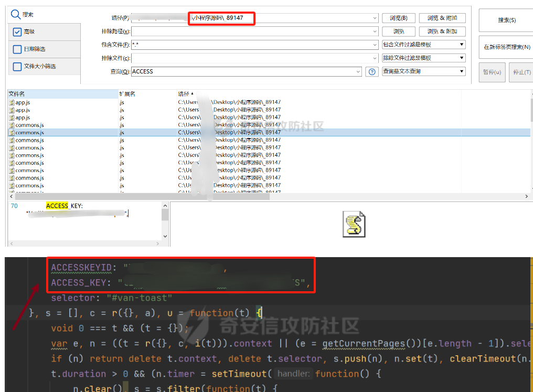The width and height of the screenshot is (533, 392).
Task: Click the script file preview icon
Action: [x=354, y=225]
